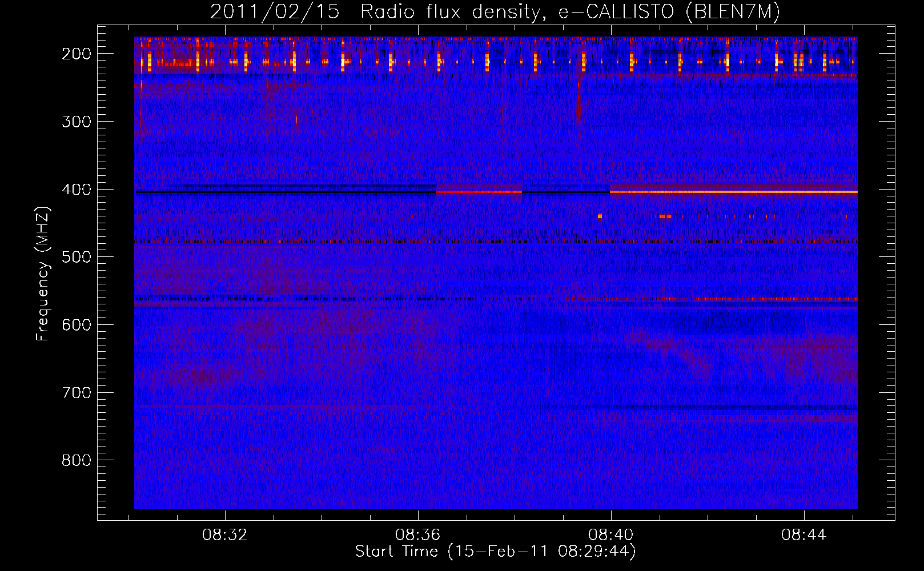The image size is (924, 571).
Task: Click the 08:44 time tick label
Action: [x=804, y=535]
